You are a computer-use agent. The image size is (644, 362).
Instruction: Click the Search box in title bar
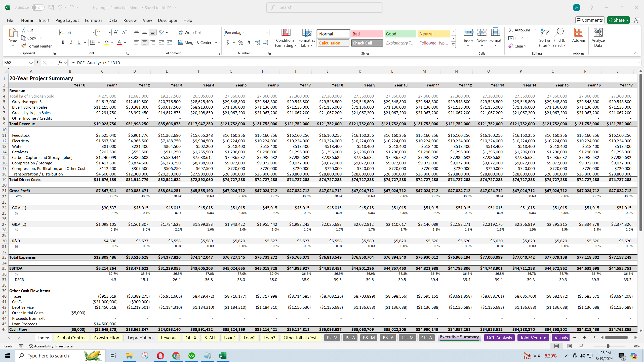click(x=324, y=8)
